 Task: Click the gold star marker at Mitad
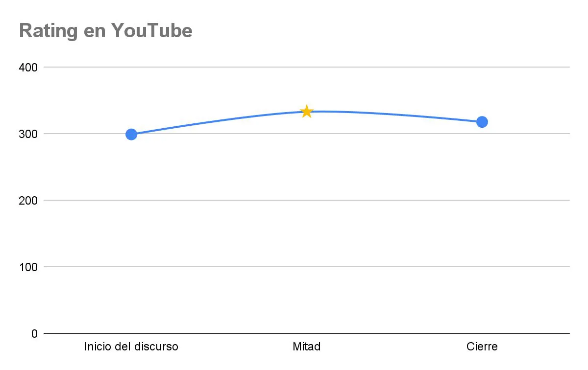[306, 112]
